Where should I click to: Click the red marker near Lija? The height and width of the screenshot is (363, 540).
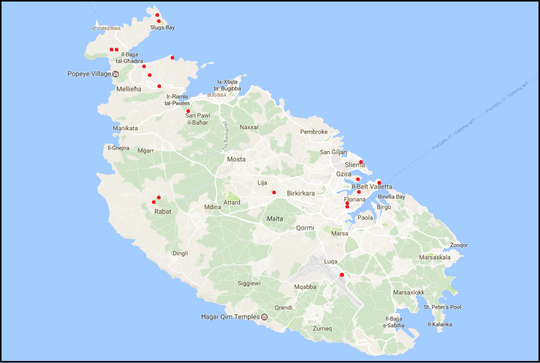pos(274,192)
